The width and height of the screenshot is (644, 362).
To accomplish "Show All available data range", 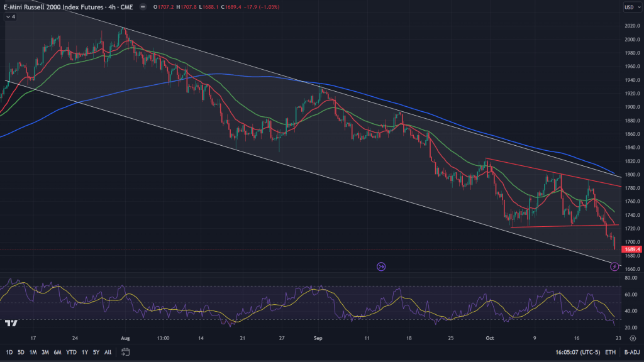I will point(108,352).
